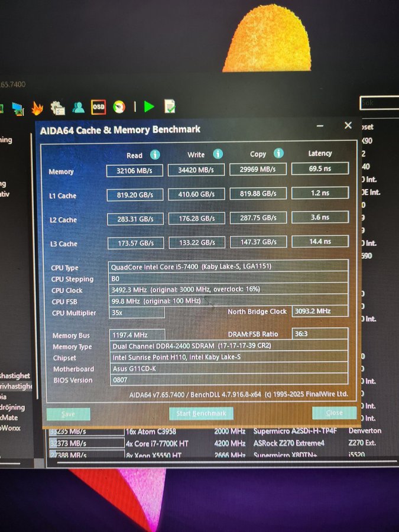
Task: Click the CPU Stepping field B0
Action: [228, 278]
